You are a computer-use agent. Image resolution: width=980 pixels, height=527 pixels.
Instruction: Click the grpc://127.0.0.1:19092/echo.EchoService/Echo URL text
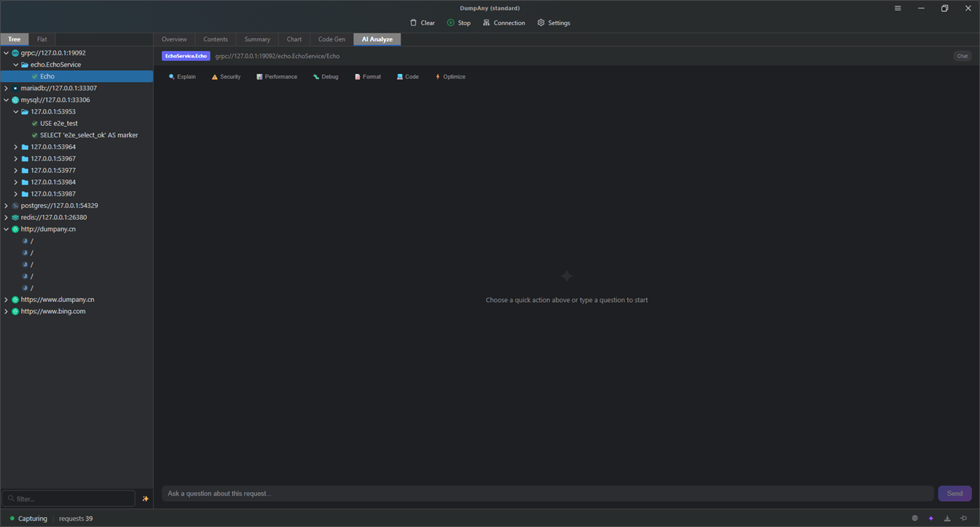point(277,56)
